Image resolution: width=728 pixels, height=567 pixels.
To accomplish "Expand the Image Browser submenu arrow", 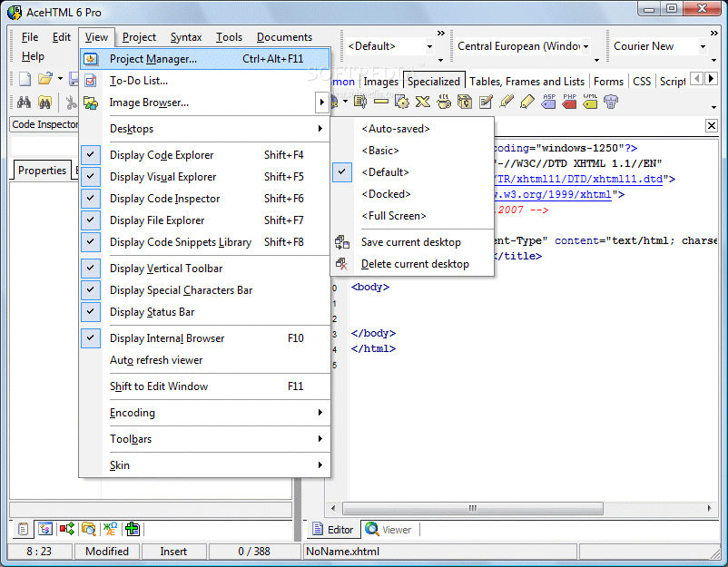I will (x=321, y=103).
